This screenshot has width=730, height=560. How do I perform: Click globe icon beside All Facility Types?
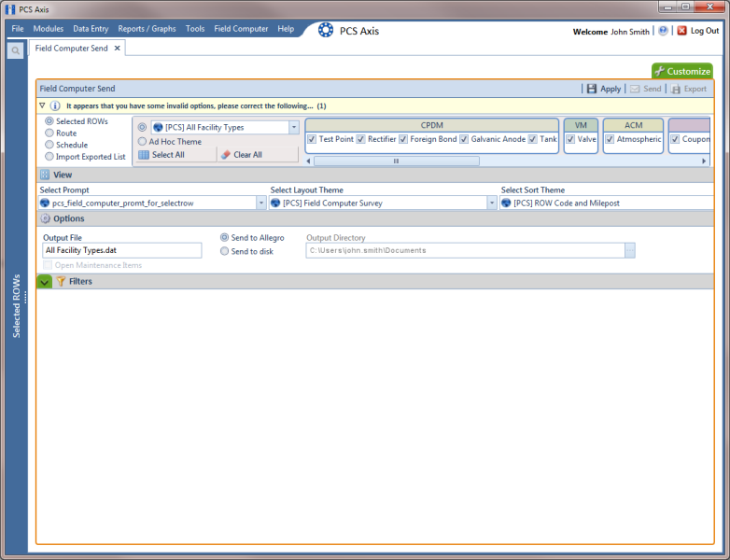[x=159, y=127]
